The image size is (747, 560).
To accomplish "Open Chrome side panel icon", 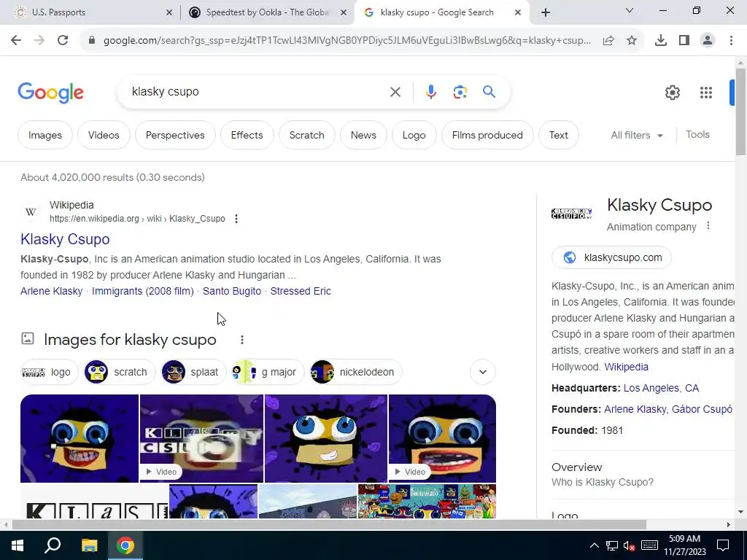I will pyautogui.click(x=684, y=41).
